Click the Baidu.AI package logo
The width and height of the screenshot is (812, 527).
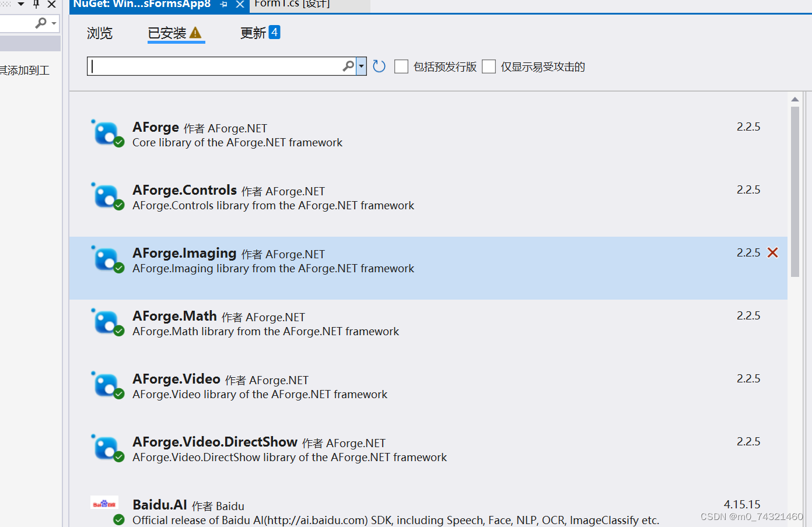105,504
